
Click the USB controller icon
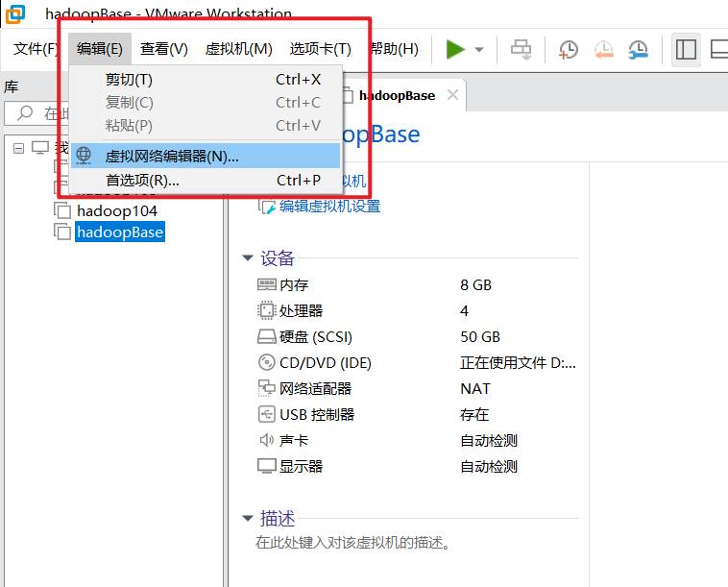coord(266,414)
